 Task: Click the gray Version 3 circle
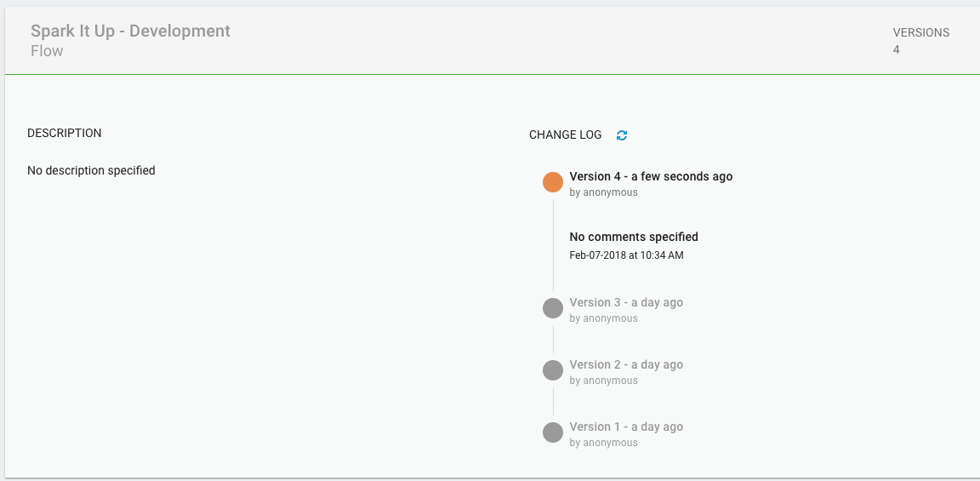pos(553,308)
